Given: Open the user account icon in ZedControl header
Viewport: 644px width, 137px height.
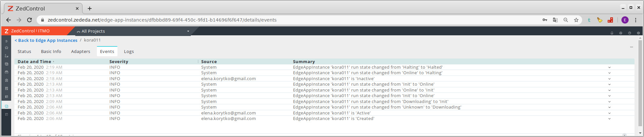Looking at the screenshot, I should click(x=620, y=33).
